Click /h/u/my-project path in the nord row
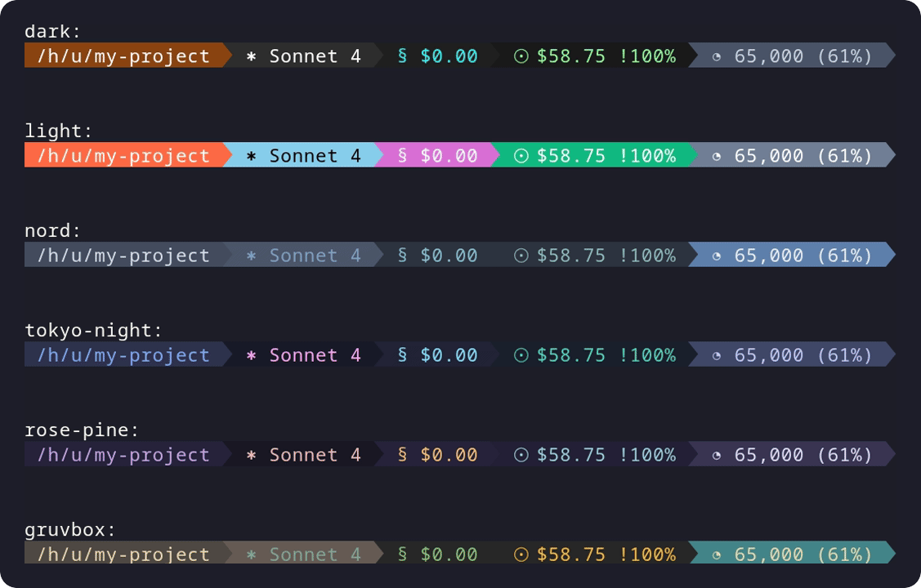This screenshot has height=588, width=921. point(123,256)
